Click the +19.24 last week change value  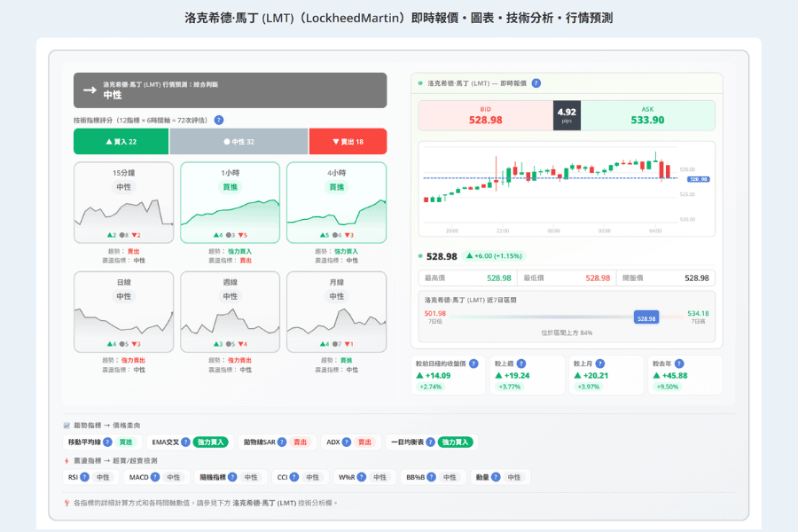pyautogui.click(x=512, y=376)
